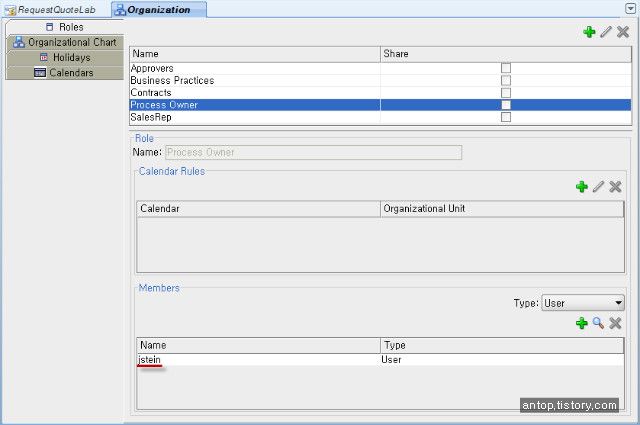Click Members table Name column header

tap(258, 345)
